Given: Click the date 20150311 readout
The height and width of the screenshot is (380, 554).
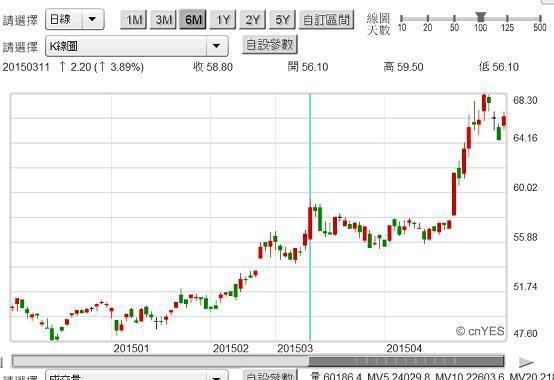Looking at the screenshot, I should pyautogui.click(x=26, y=67).
